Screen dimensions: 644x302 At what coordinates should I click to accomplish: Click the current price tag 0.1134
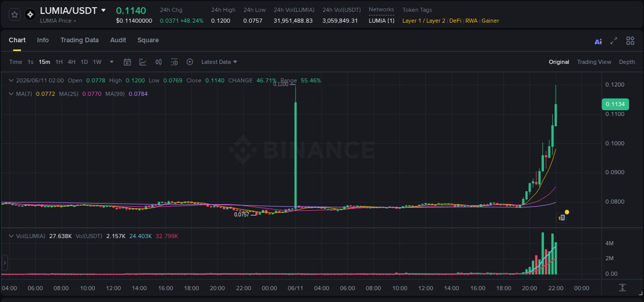[615, 104]
